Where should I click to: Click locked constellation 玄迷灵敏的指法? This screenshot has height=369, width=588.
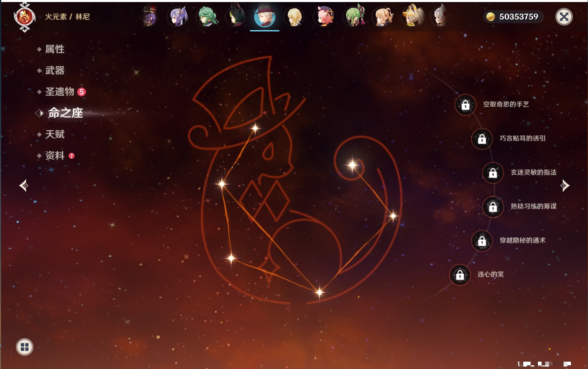point(493,173)
